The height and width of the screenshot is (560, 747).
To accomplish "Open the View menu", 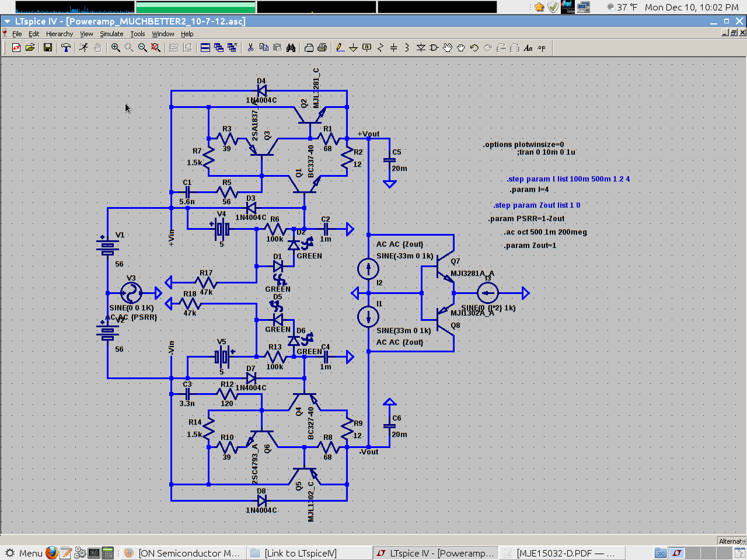I will point(86,34).
